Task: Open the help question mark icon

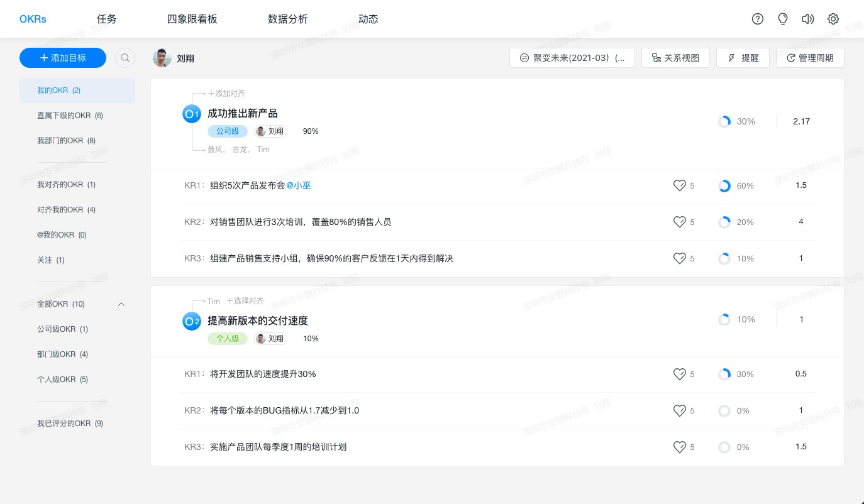Action: tap(758, 19)
